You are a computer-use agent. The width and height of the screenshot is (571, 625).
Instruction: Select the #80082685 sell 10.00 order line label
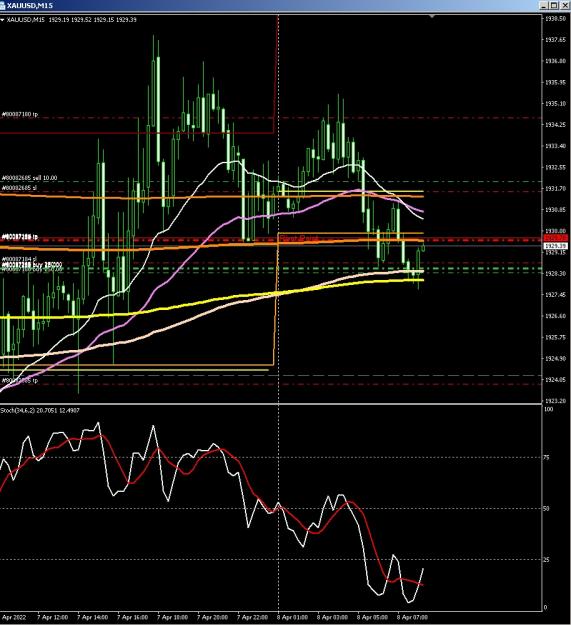29,178
